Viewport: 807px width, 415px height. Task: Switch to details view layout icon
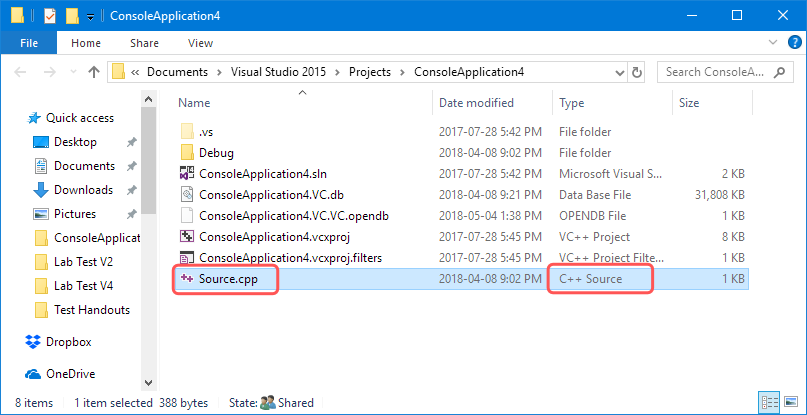(x=768, y=402)
